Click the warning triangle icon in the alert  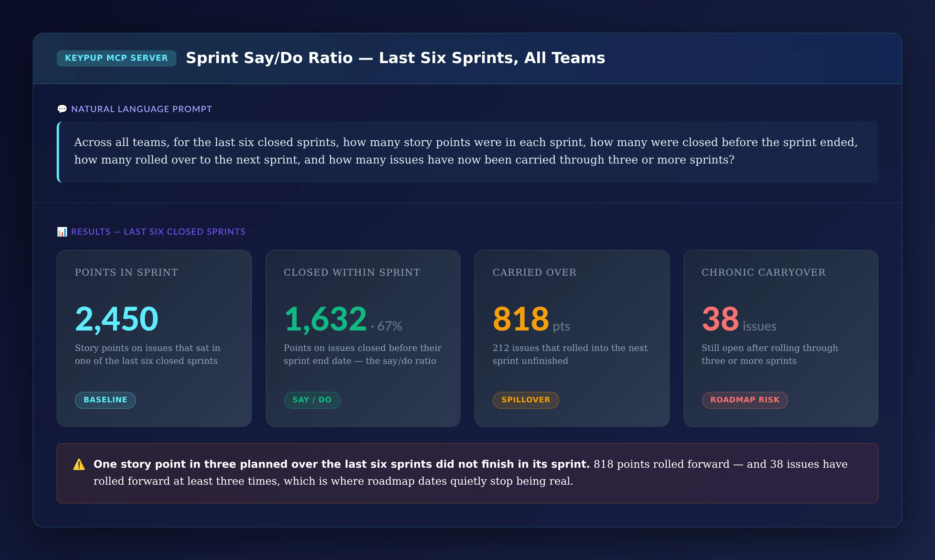[x=79, y=464]
